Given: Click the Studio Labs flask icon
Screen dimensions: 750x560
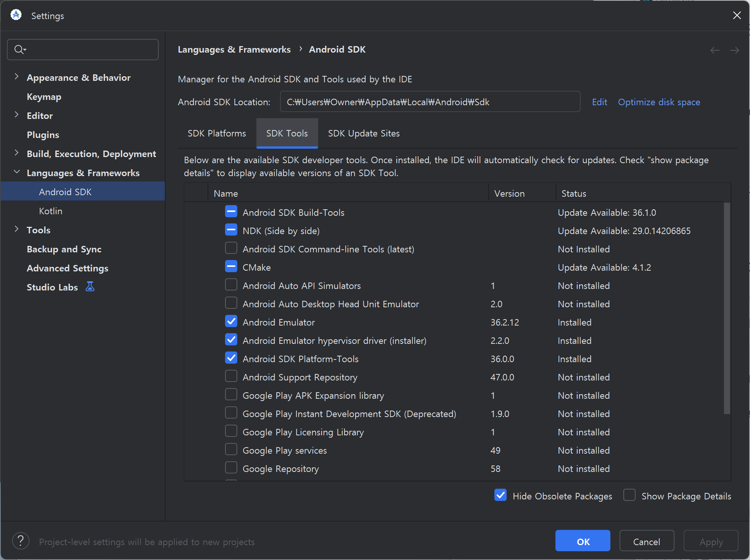Looking at the screenshot, I should [x=90, y=287].
